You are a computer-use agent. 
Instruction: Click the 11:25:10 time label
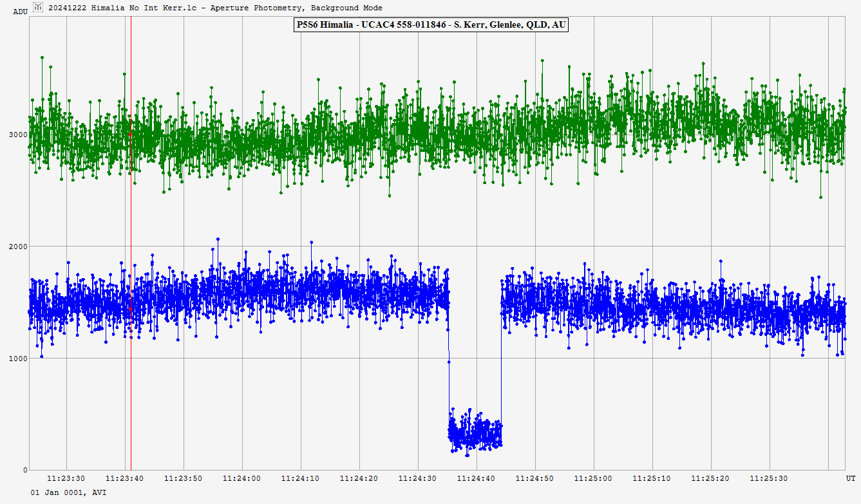pos(652,478)
